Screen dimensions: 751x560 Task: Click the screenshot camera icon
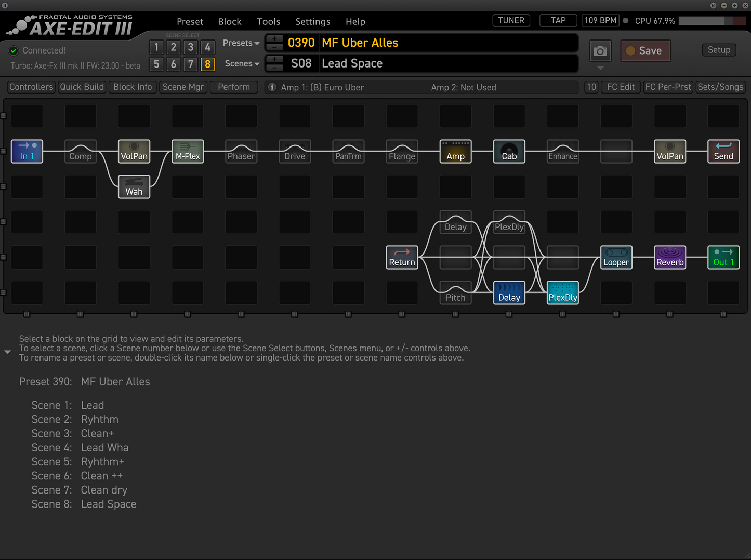point(600,50)
